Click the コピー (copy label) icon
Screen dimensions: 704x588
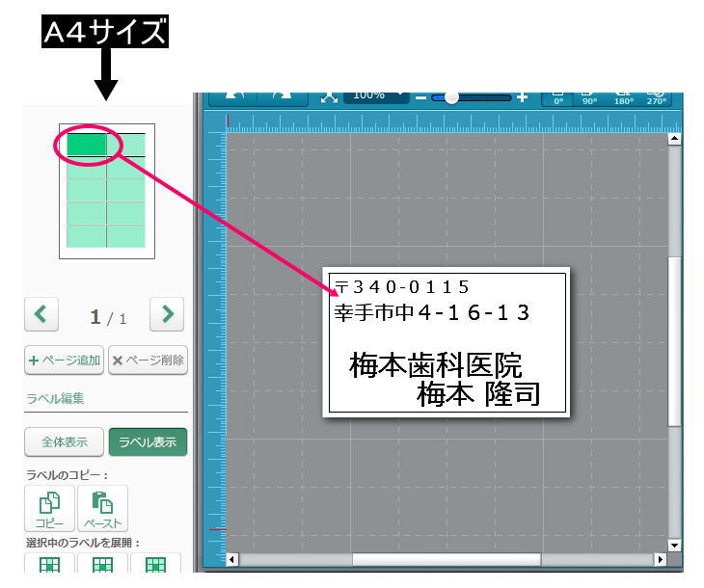[48, 508]
